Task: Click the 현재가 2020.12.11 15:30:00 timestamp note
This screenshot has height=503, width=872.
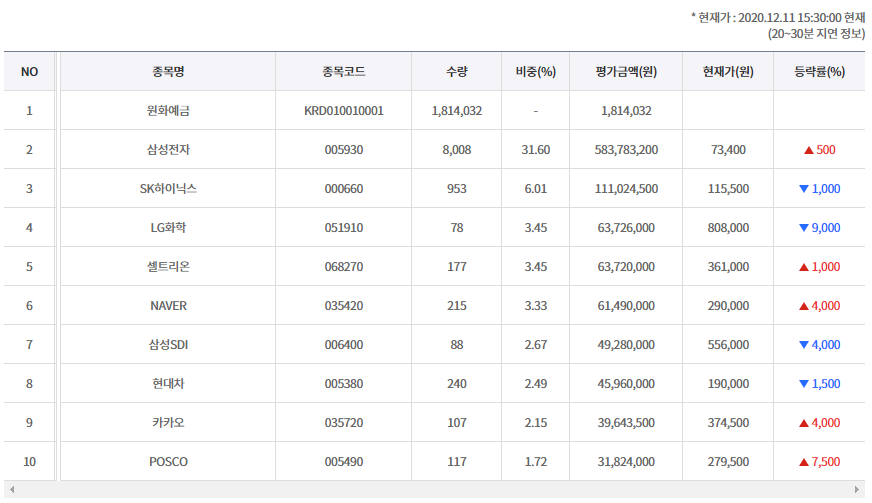Action: pyautogui.click(x=778, y=18)
